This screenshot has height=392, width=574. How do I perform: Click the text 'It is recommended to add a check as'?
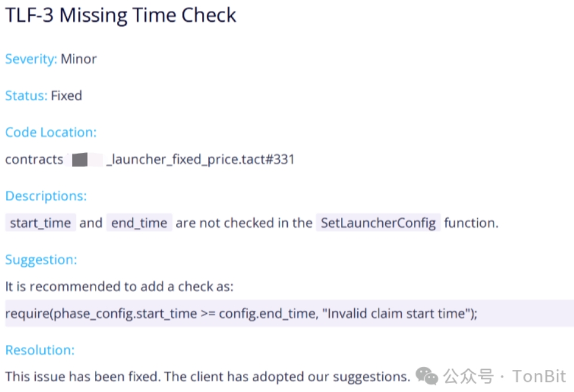click(119, 286)
